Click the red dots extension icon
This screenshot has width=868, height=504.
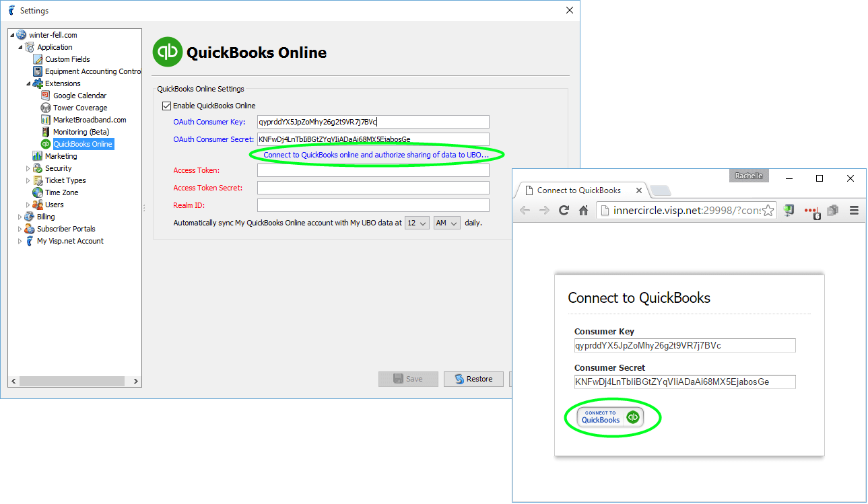[811, 211]
